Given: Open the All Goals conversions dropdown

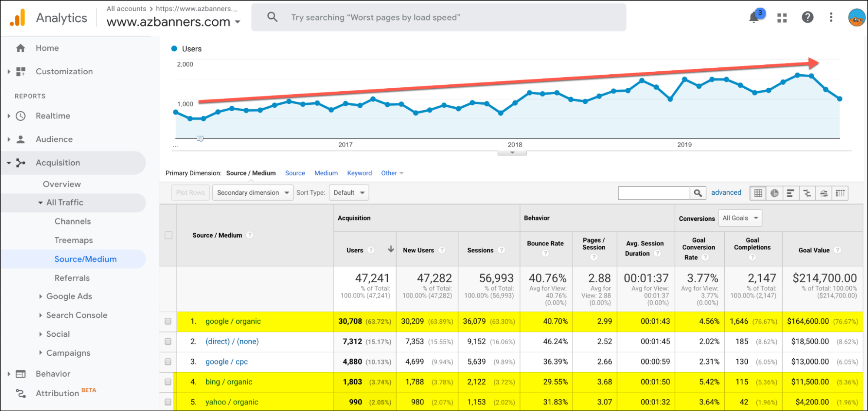Looking at the screenshot, I should [740, 218].
